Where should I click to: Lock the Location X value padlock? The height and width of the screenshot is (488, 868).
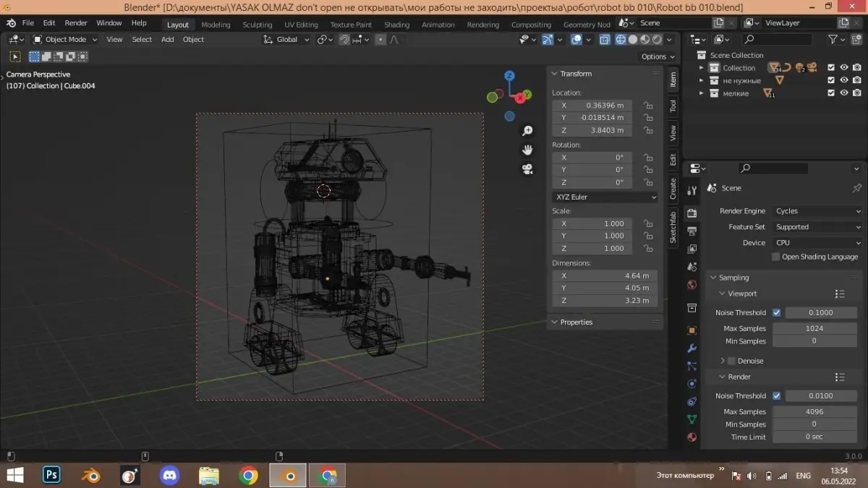(648, 106)
